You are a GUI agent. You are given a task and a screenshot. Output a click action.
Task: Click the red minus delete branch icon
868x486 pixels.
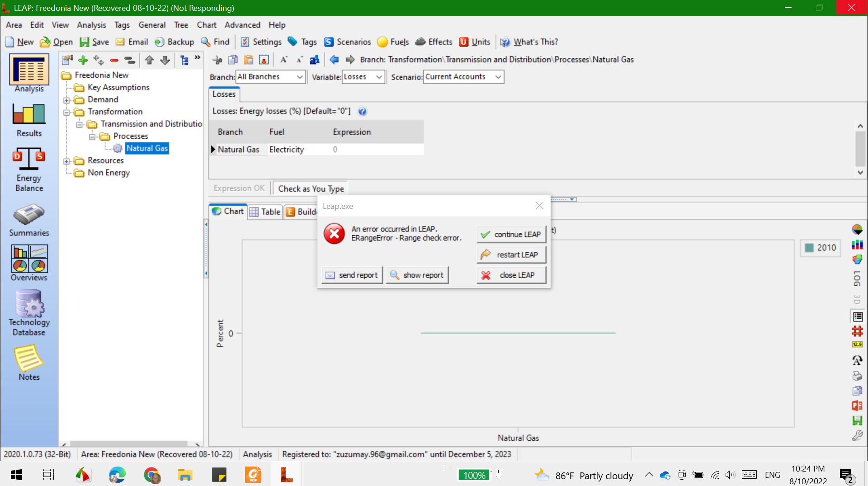tap(114, 60)
